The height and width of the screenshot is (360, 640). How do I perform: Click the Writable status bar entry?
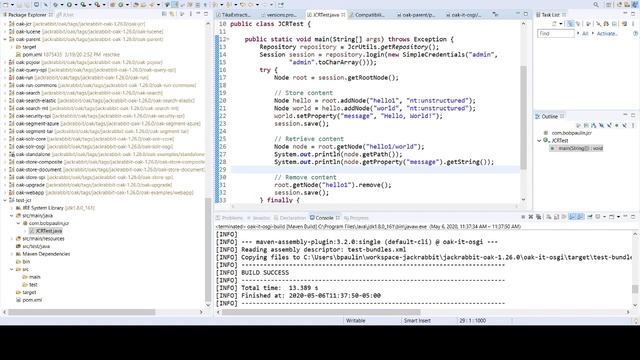click(x=356, y=321)
